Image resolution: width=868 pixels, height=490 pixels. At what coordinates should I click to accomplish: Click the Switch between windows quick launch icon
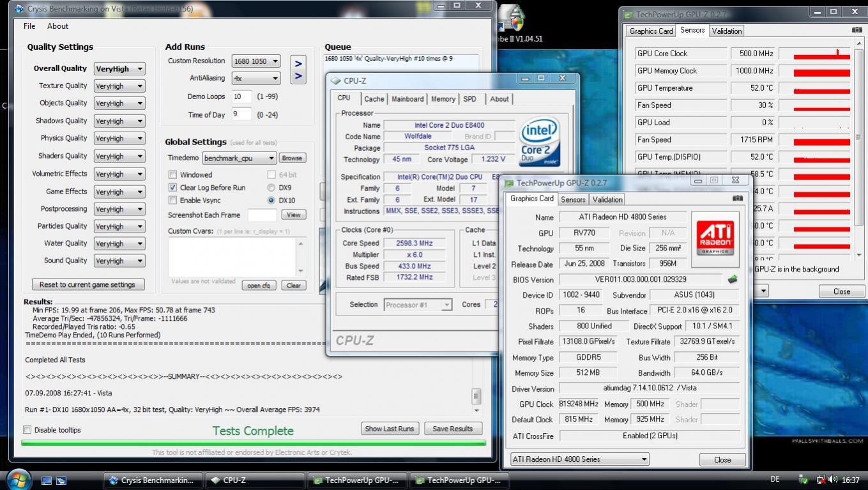click(x=61, y=480)
